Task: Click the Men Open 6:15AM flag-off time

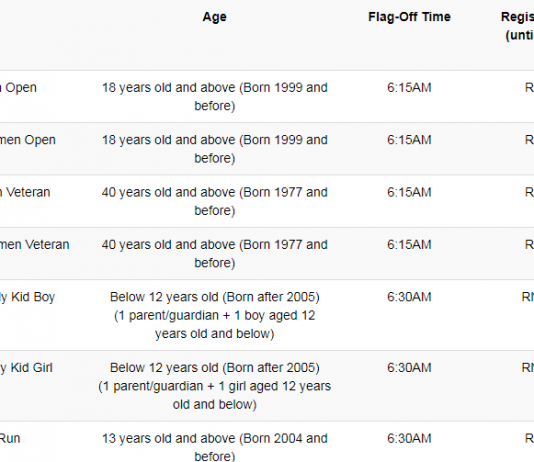Action: 409,88
